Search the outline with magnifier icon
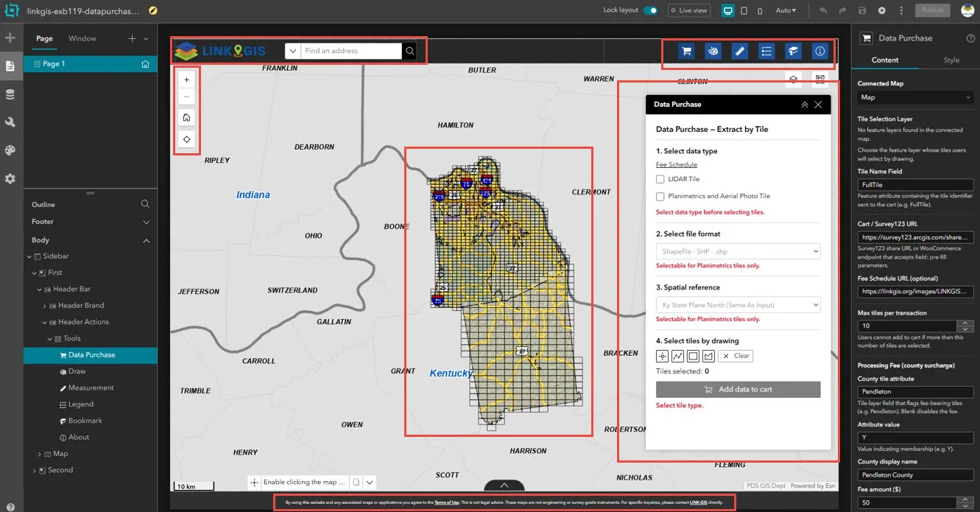Screen dimensions: 980x512 pos(145,204)
